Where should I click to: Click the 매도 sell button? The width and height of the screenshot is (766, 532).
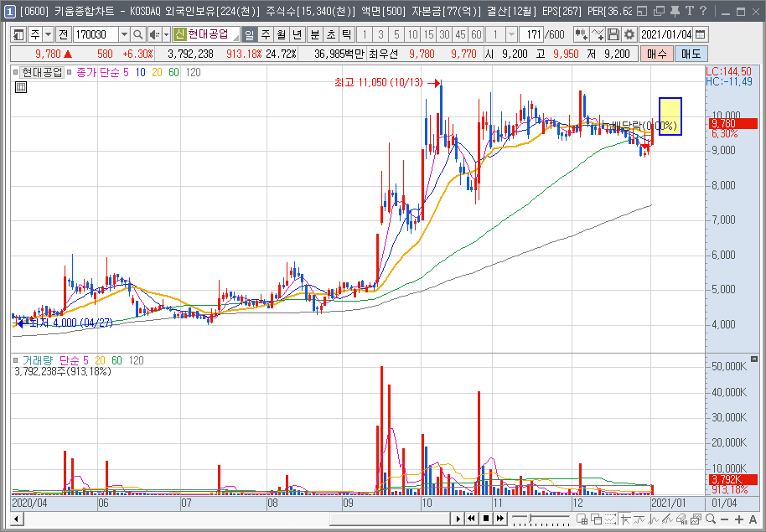tap(691, 54)
